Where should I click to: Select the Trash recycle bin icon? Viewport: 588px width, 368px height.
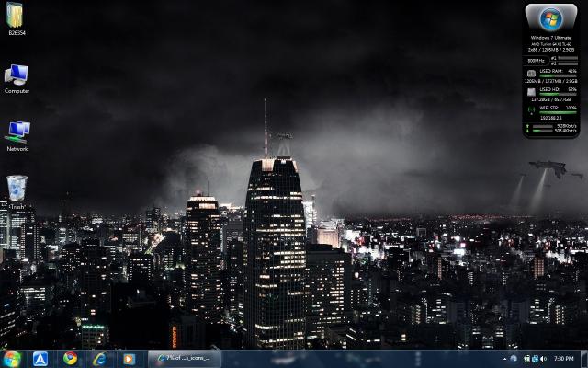(x=17, y=192)
